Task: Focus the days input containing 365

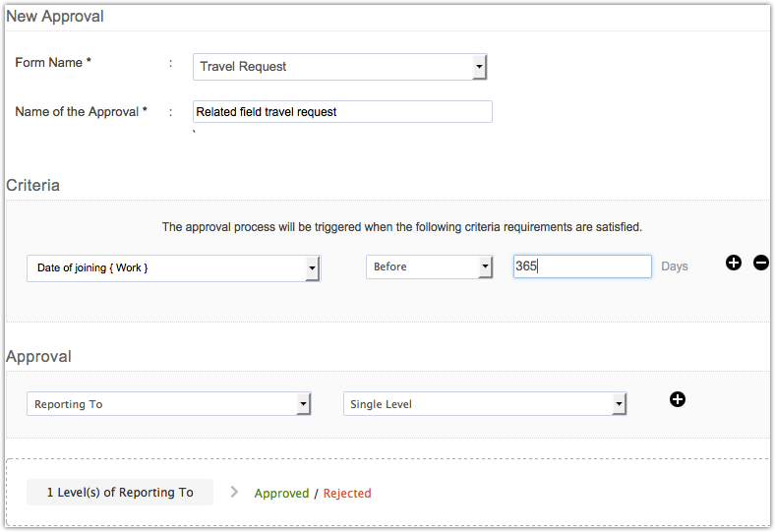Action: [x=582, y=266]
